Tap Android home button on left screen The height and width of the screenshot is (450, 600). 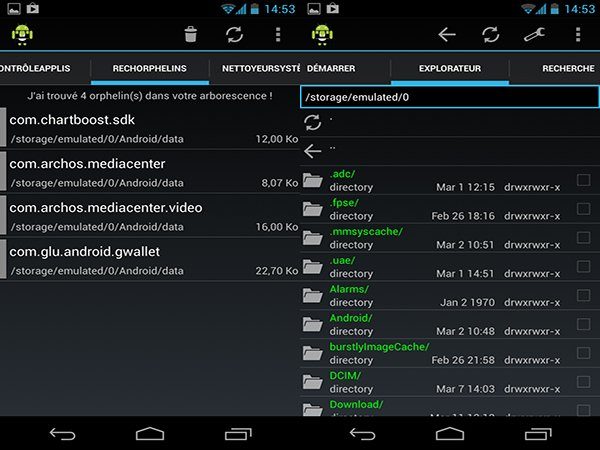tap(150, 434)
